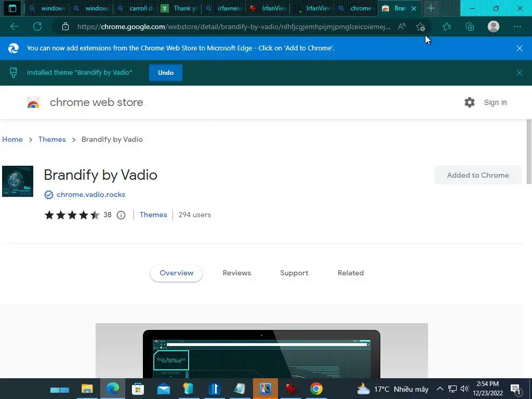
Task: Open the weather widget showing 17°C
Action: (393, 389)
